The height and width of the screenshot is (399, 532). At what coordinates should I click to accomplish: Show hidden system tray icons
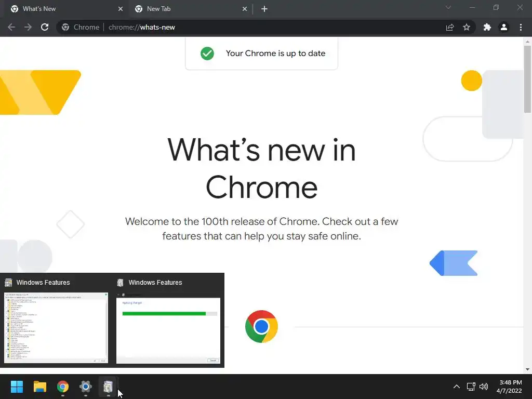[457, 387]
